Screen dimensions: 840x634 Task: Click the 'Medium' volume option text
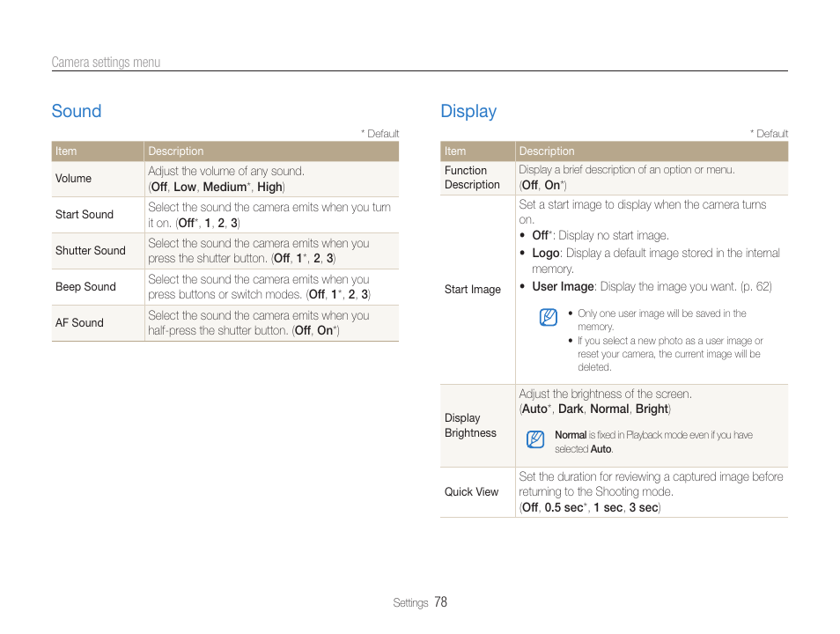(225, 187)
